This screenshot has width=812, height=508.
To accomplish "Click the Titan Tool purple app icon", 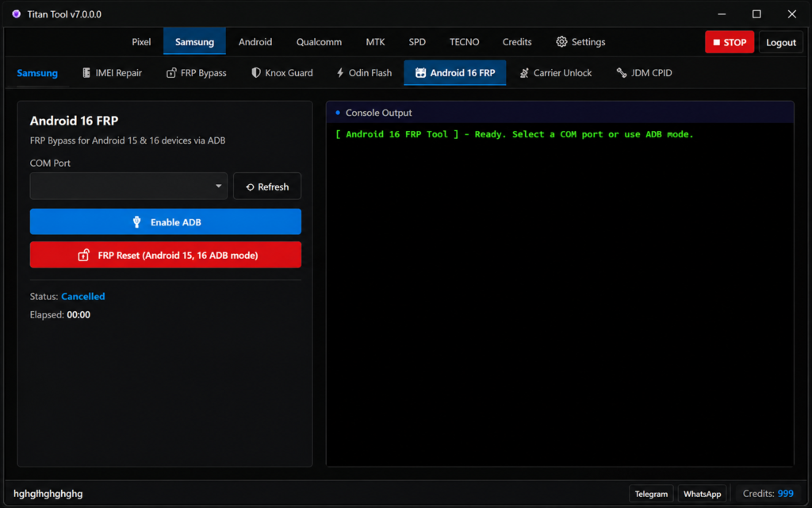I will coord(17,14).
